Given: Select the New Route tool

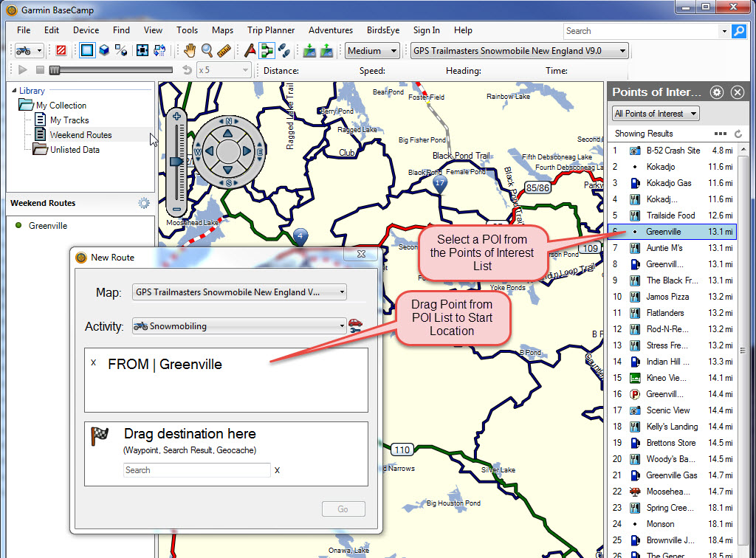Looking at the screenshot, I should coord(267,51).
